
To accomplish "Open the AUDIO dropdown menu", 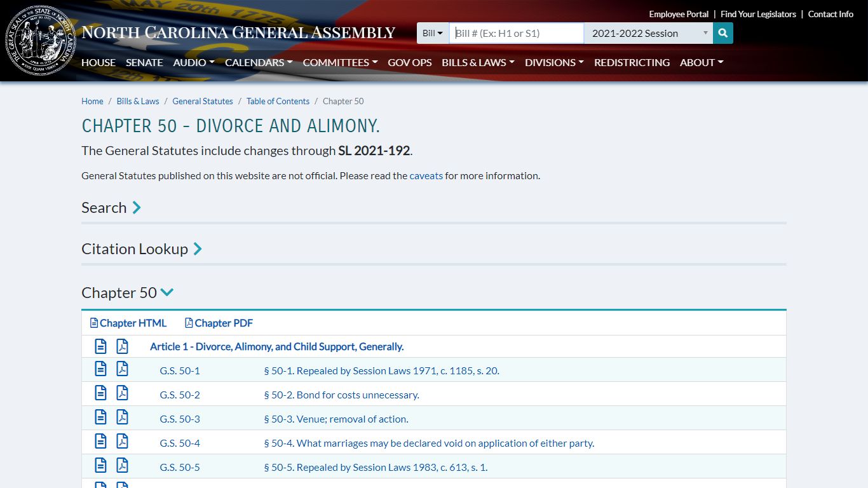I will click(x=193, y=62).
